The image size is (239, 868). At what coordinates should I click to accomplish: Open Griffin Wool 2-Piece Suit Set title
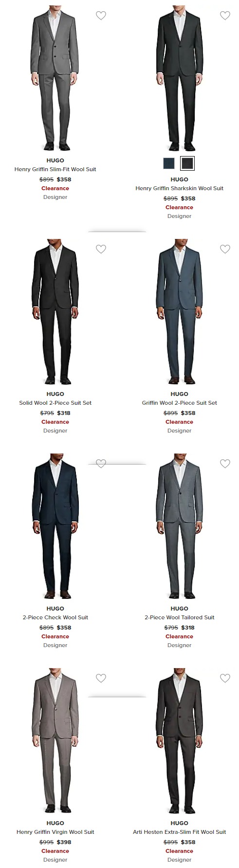point(179,403)
